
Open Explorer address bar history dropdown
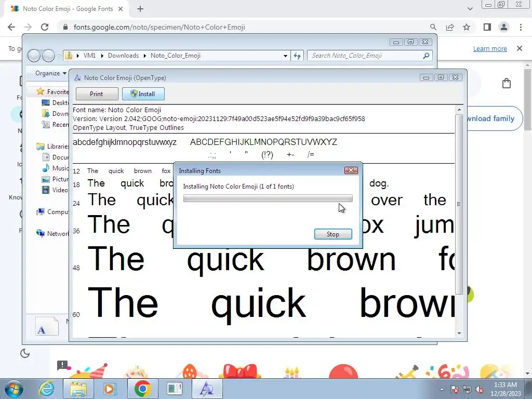point(285,56)
